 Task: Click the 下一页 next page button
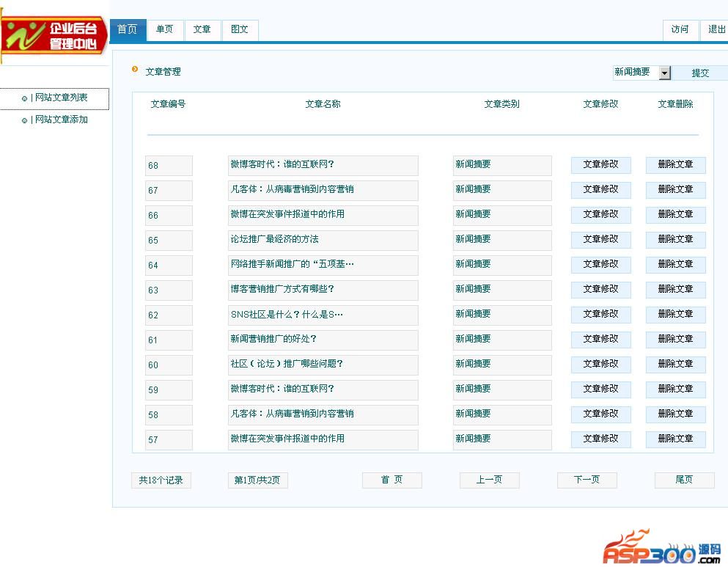[587, 480]
